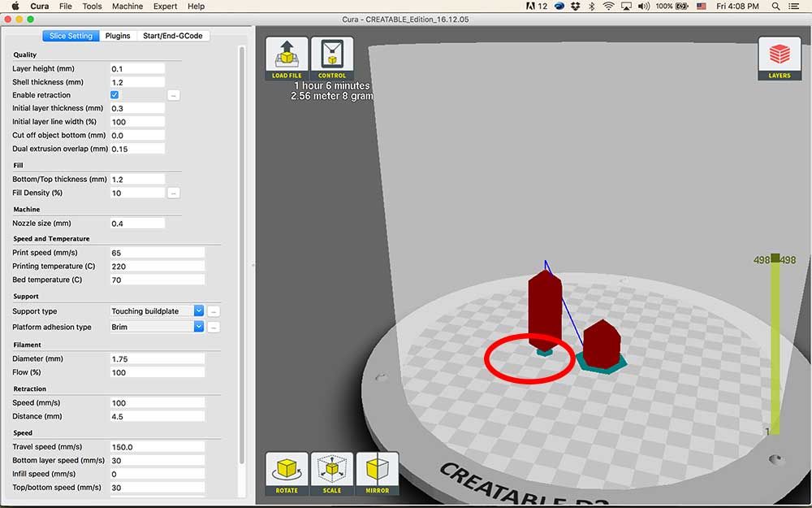Open the Support type dropdown
Image resolution: width=812 pixels, height=508 pixels.
click(157, 311)
